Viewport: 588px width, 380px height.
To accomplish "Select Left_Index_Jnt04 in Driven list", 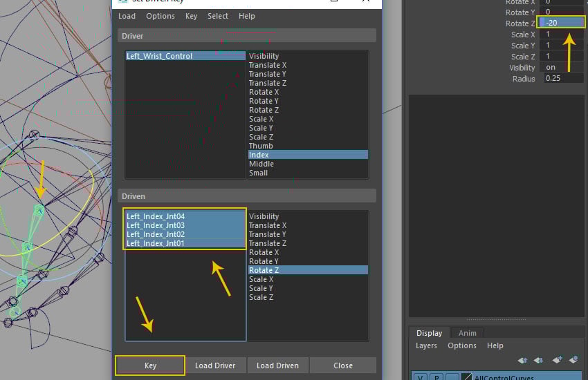I will [185, 216].
